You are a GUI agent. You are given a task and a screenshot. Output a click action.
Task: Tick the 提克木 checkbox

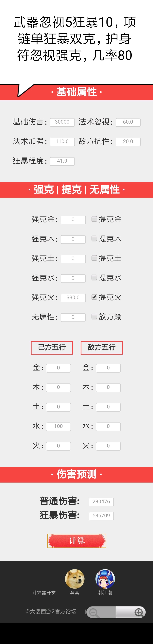(94, 239)
